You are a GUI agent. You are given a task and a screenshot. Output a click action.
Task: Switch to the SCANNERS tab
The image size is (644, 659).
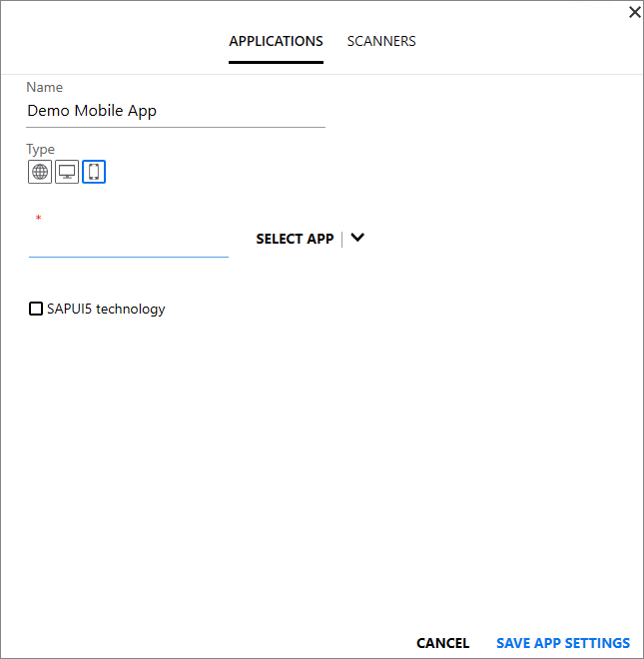381,42
